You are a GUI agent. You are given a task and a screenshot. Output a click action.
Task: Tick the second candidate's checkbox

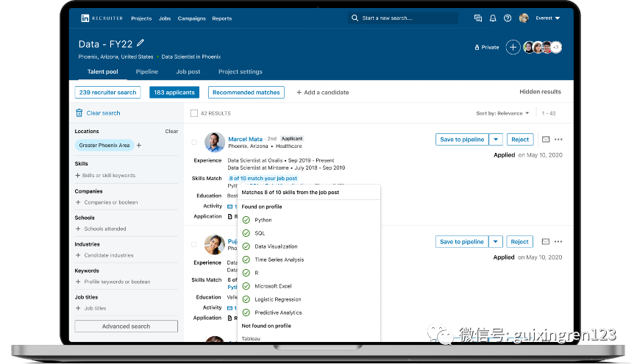point(194,245)
